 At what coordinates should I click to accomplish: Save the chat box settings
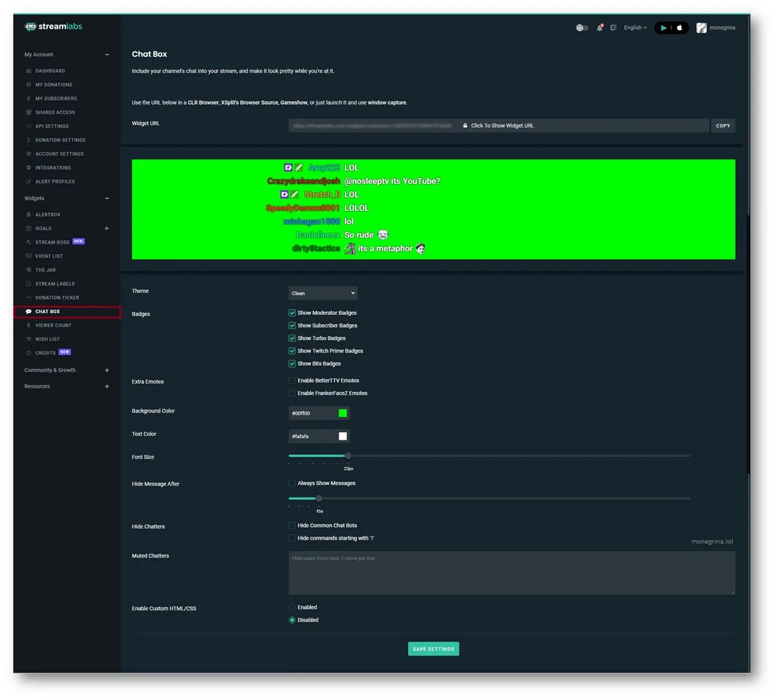(x=433, y=649)
